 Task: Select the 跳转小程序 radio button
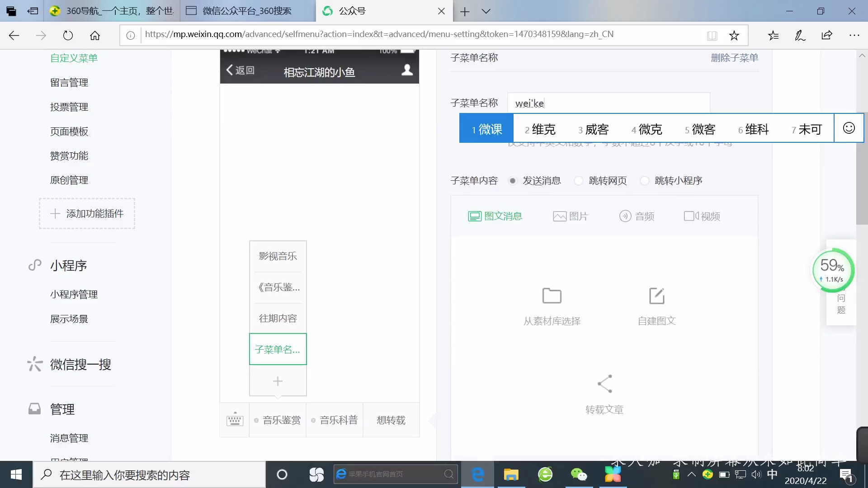pyautogui.click(x=645, y=180)
